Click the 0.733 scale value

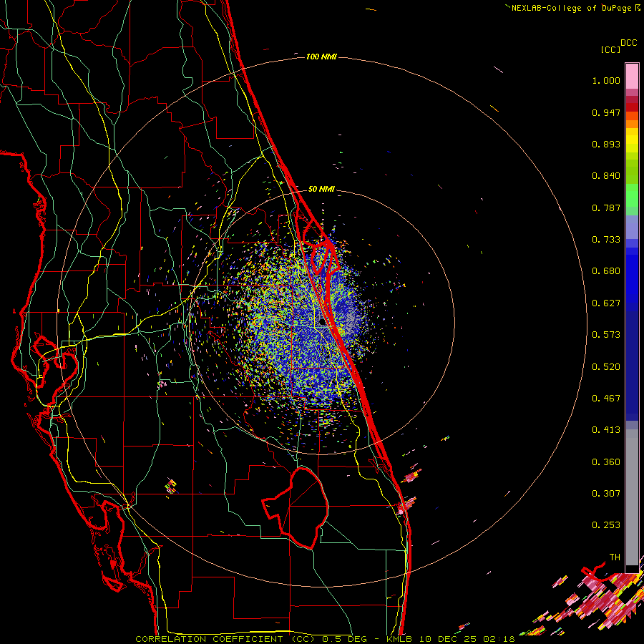click(606, 240)
